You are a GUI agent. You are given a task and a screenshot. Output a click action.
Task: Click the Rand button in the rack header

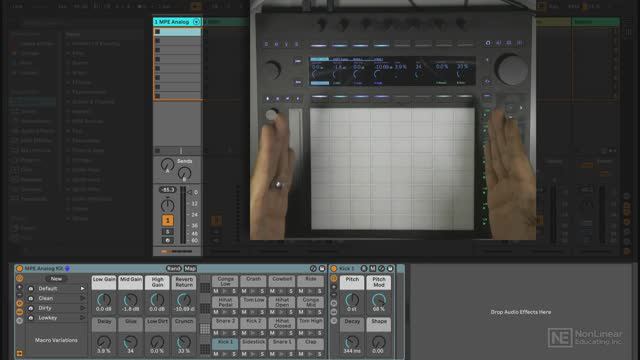(x=173, y=269)
